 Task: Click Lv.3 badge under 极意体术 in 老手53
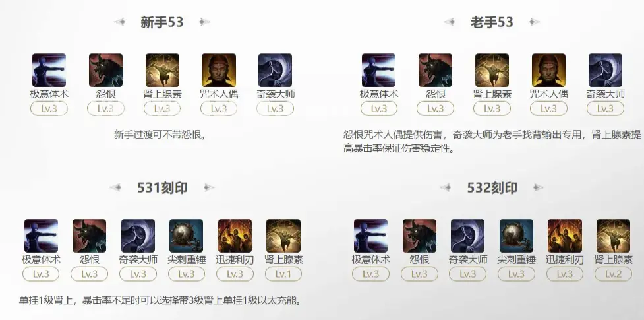pyautogui.click(x=379, y=109)
